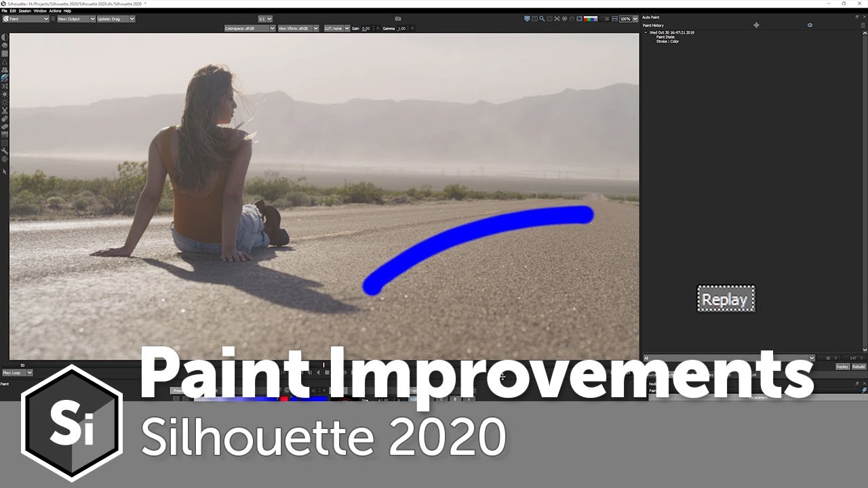This screenshot has width=868, height=488.
Task: Select the arrow pointer tool
Action: point(5,171)
